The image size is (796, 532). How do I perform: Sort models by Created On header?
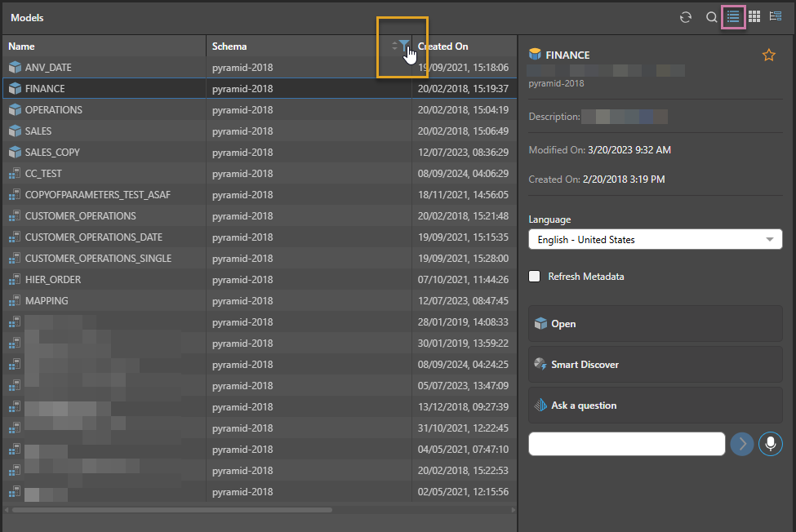pyautogui.click(x=443, y=47)
